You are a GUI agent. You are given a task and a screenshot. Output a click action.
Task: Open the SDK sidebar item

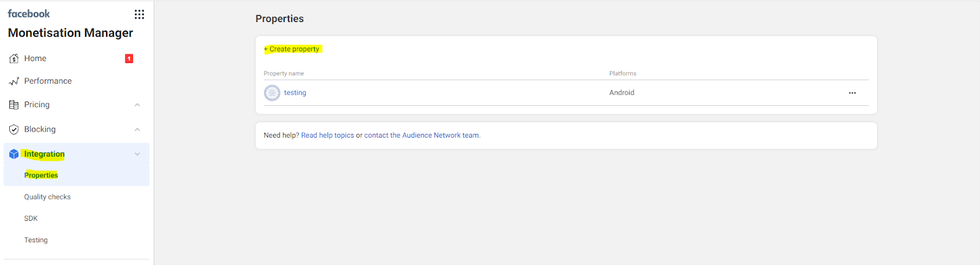point(31,218)
